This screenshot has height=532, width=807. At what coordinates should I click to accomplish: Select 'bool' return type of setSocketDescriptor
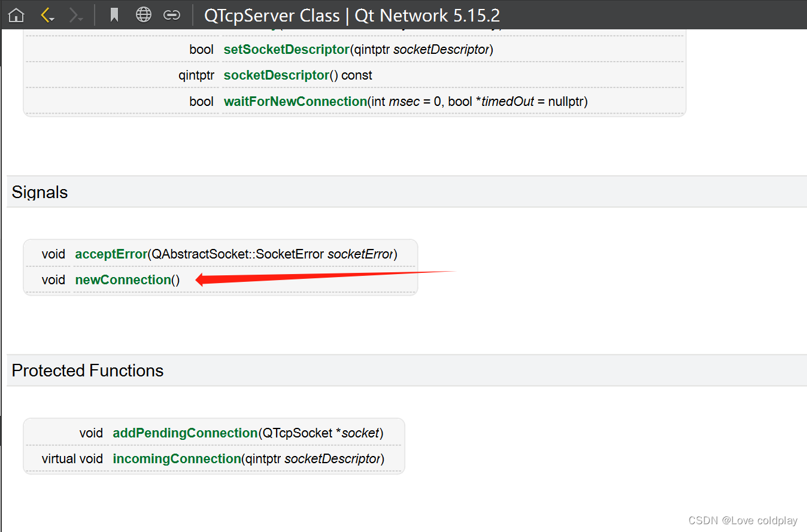pyautogui.click(x=201, y=50)
